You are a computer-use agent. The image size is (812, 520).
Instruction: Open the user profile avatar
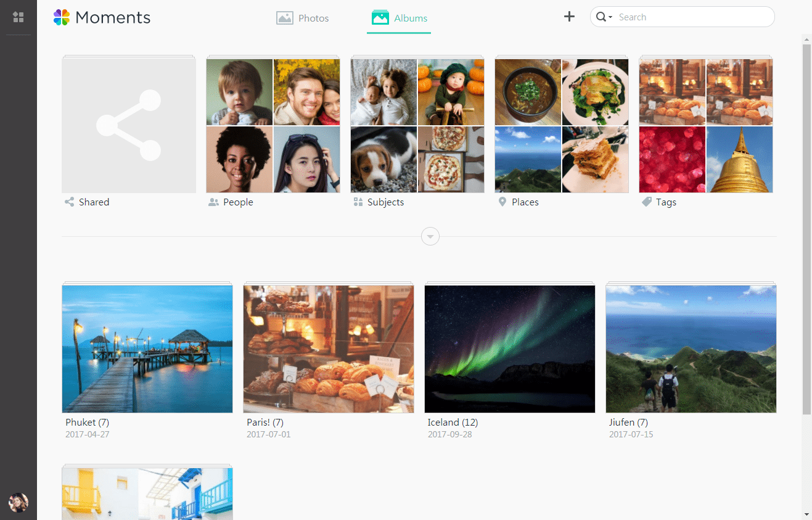(18, 502)
